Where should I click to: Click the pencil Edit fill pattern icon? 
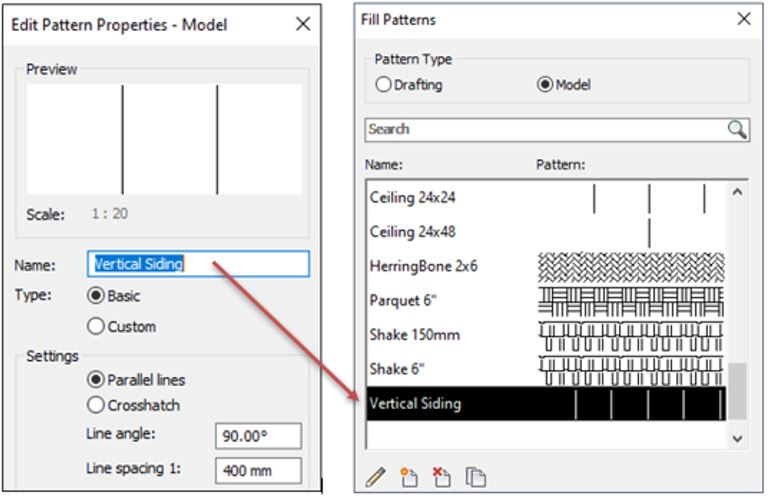(x=376, y=477)
